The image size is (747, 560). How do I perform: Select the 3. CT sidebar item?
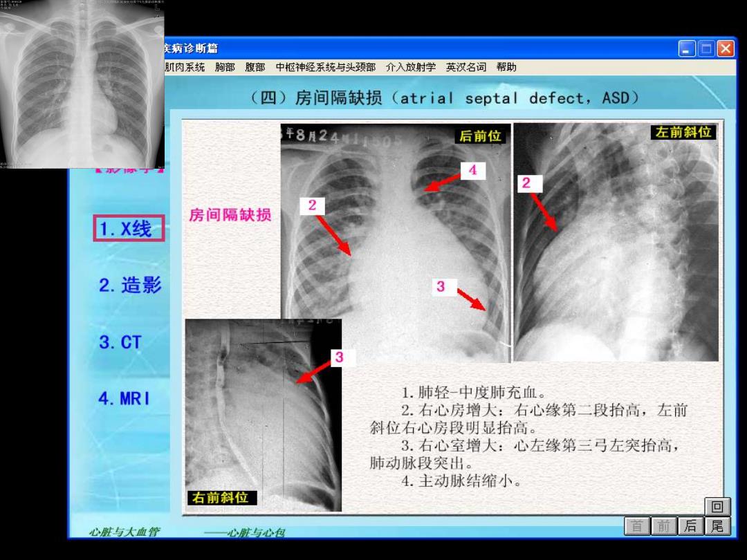coord(120,342)
